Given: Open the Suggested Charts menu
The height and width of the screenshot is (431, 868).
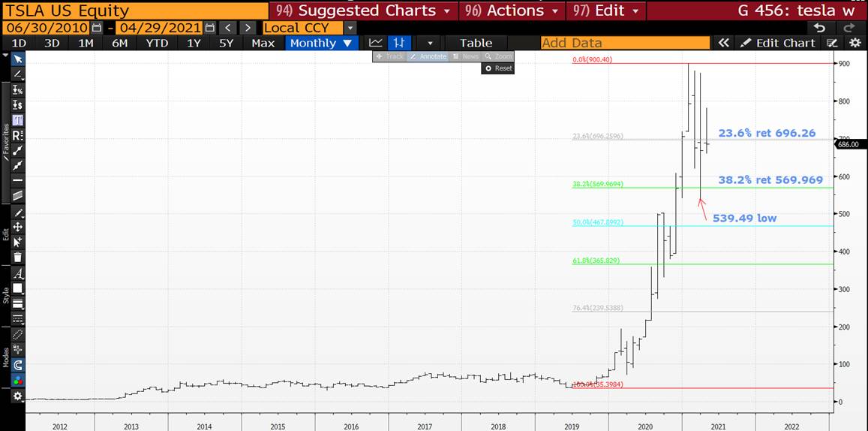Looking at the screenshot, I should point(363,11).
